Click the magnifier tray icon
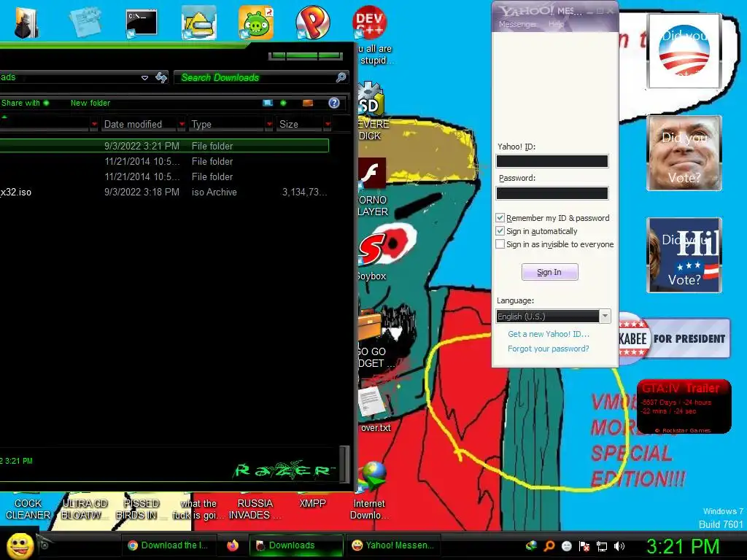The height and width of the screenshot is (560, 747). coord(549,546)
